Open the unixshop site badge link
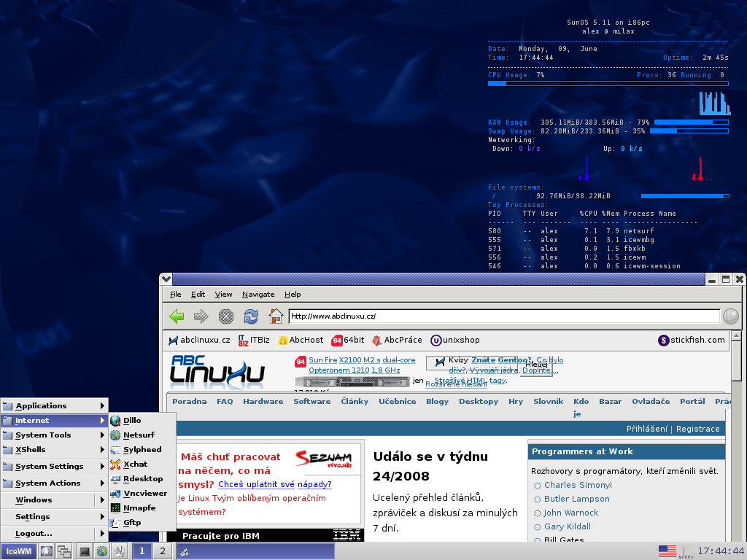The height and width of the screenshot is (560, 747). 455,340
